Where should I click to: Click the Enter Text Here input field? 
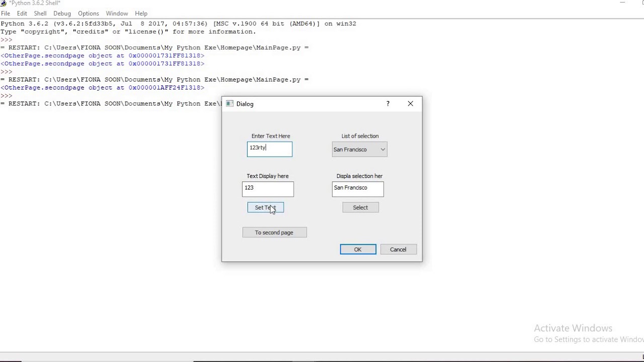pyautogui.click(x=269, y=149)
